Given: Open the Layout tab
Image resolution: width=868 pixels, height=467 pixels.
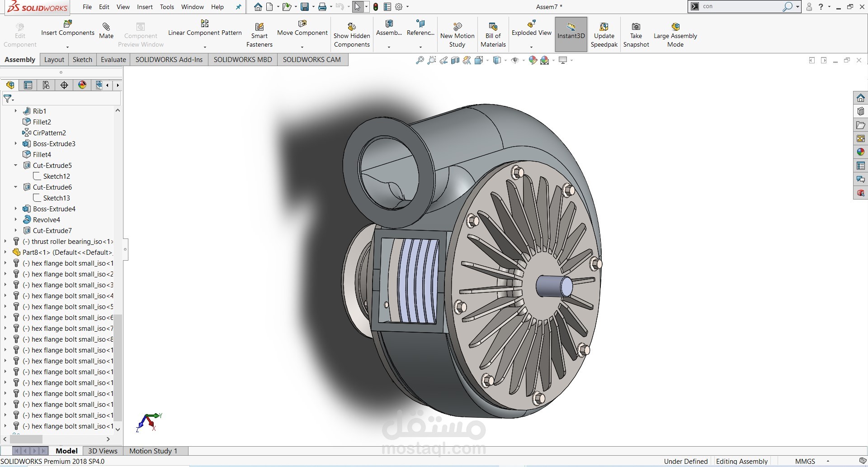Looking at the screenshot, I should tap(54, 60).
